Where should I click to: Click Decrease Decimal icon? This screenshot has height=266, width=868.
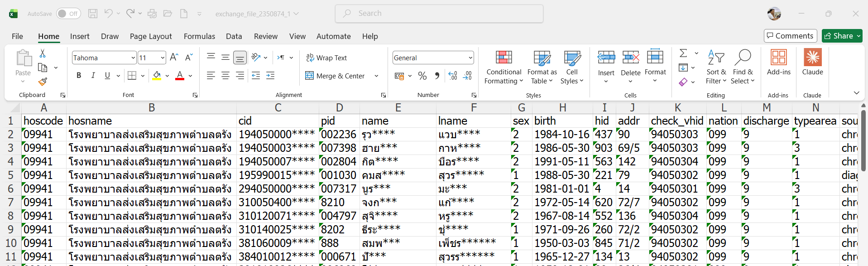click(467, 76)
